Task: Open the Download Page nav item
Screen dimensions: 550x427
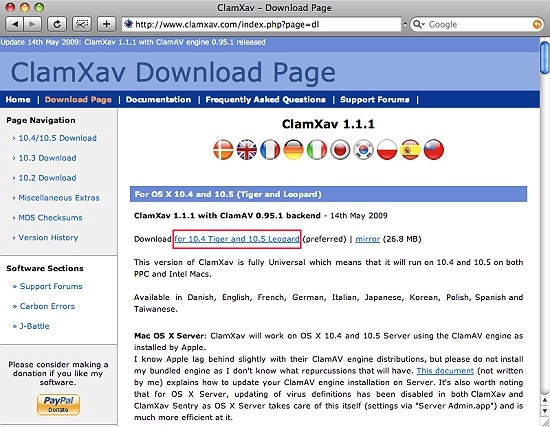Action: [78, 100]
